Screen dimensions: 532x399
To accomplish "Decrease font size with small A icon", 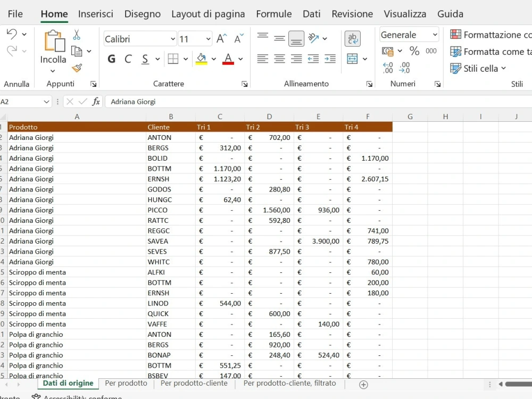I will coord(239,39).
